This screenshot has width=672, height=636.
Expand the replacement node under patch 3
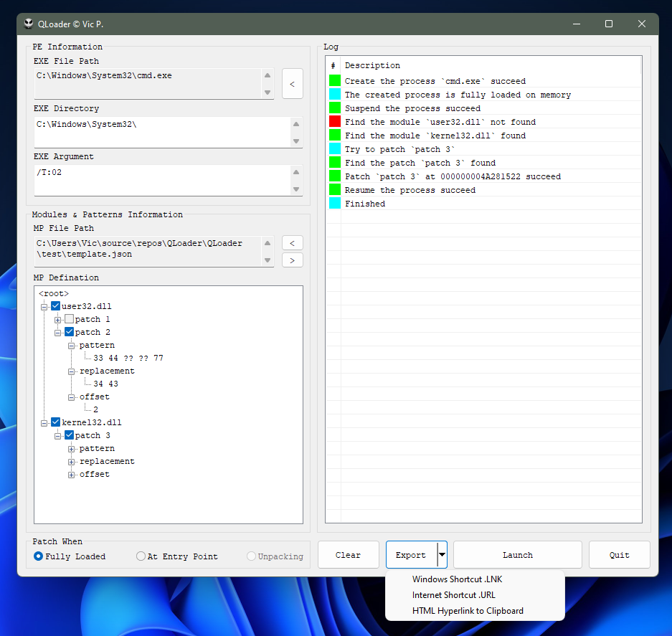[71, 462]
